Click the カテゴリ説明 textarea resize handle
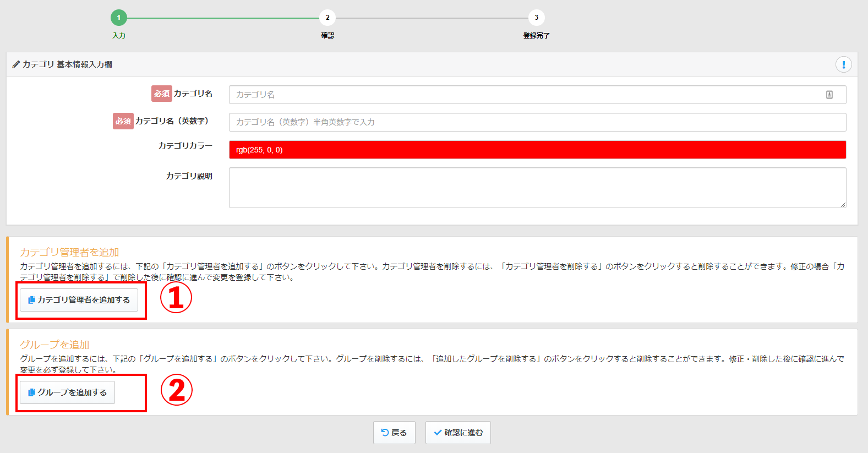Image resolution: width=868 pixels, height=453 pixels. [x=843, y=205]
